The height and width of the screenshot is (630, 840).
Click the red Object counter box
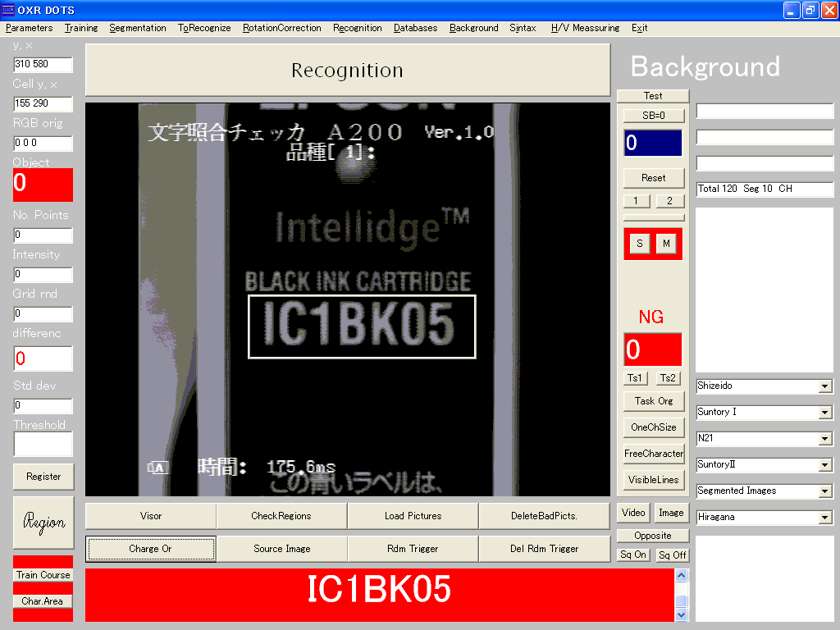point(43,185)
